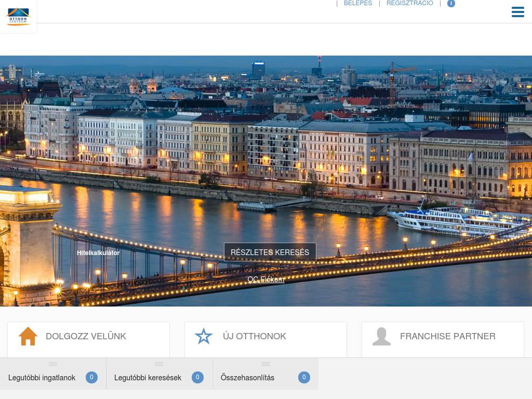Viewport: 532px width, 399px height.
Task: Click the Otthon Centrum logo
Action: (x=18, y=17)
